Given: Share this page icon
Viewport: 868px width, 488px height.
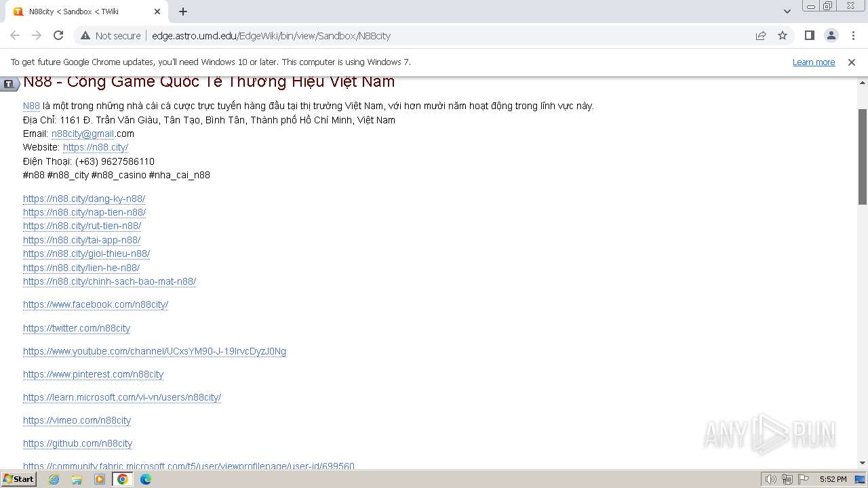Looking at the screenshot, I should 761,35.
